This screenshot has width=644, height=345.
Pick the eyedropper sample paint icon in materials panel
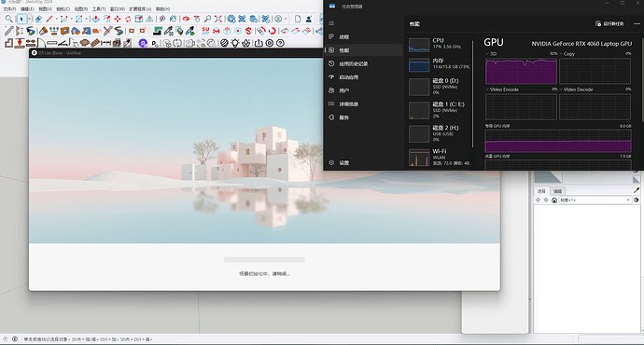[x=637, y=190]
